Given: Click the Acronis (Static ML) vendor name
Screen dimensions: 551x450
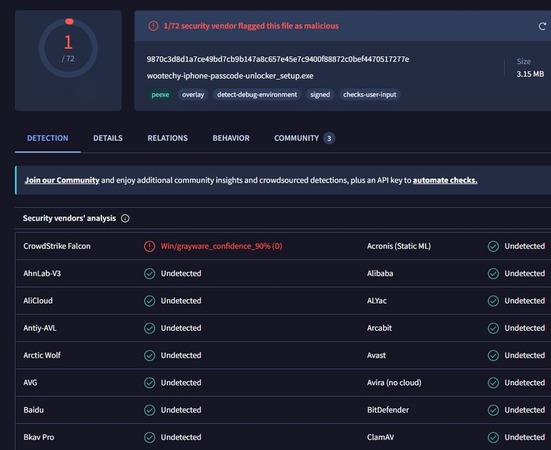Looking at the screenshot, I should (399, 246).
